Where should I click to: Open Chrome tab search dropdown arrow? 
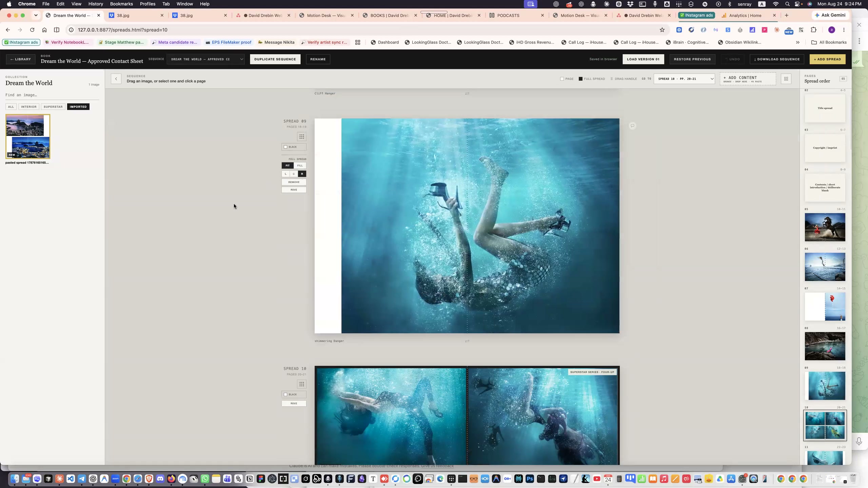pos(36,15)
